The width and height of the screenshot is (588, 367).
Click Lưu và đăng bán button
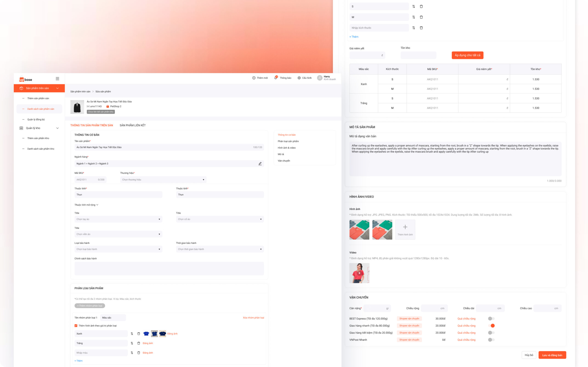552,355
